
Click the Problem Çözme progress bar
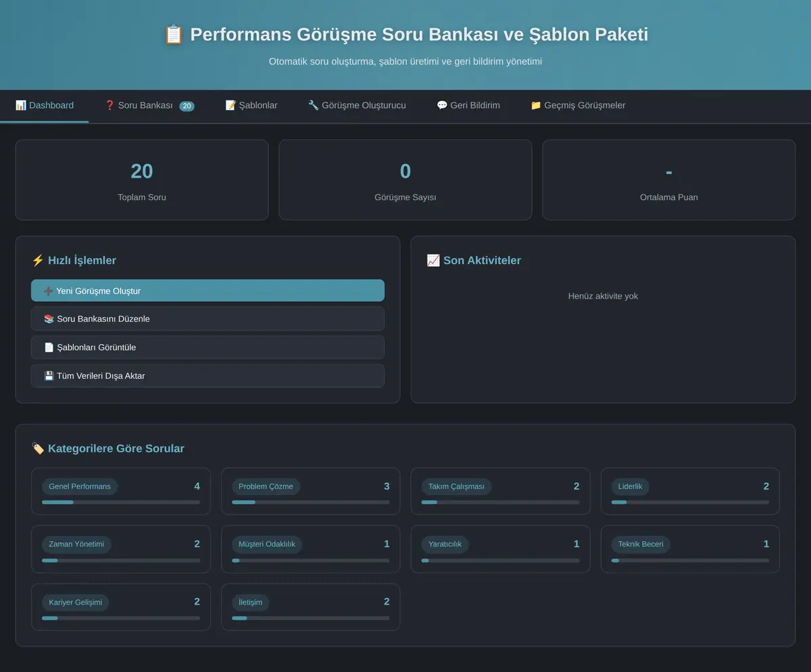311,502
